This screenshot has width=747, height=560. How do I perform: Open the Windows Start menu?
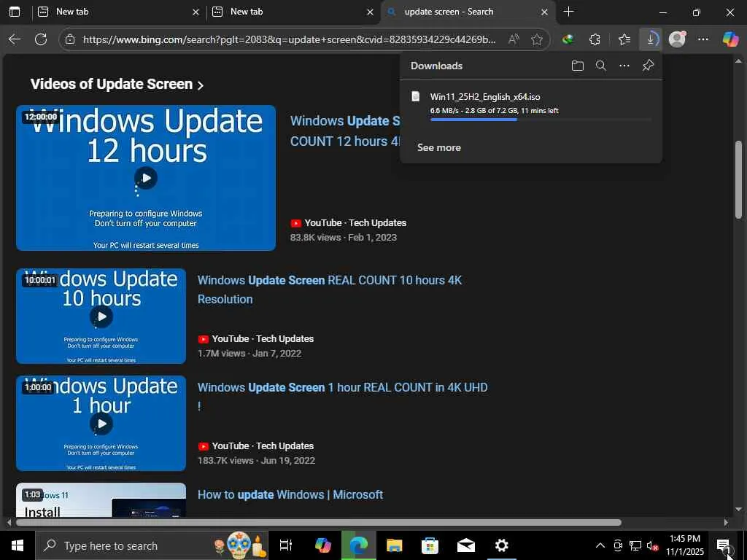pyautogui.click(x=18, y=545)
